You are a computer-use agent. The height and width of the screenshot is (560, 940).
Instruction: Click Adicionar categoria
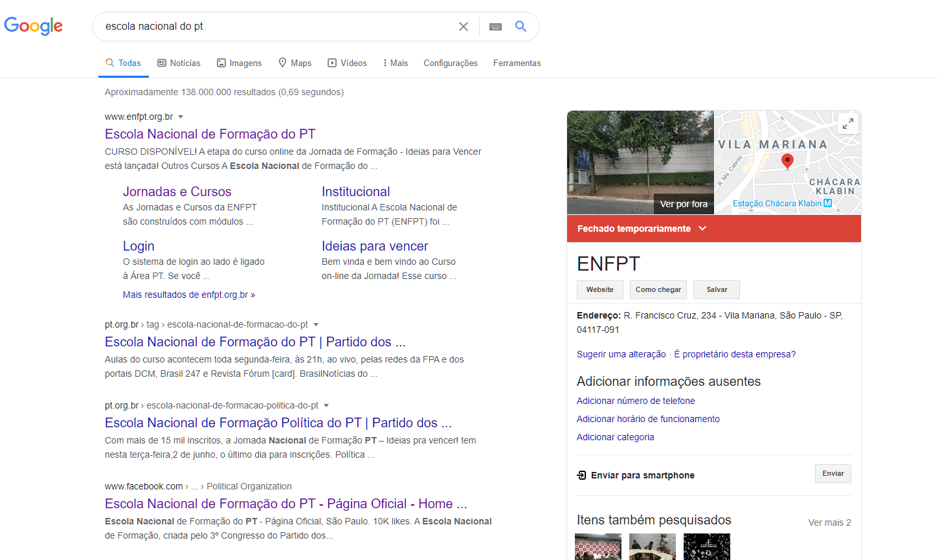click(x=616, y=437)
